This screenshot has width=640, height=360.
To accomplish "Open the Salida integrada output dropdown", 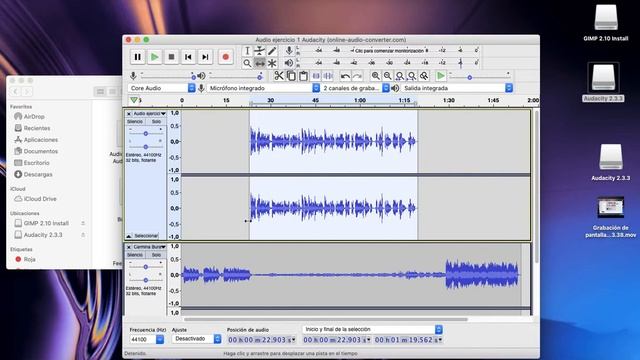I will click(x=457, y=88).
